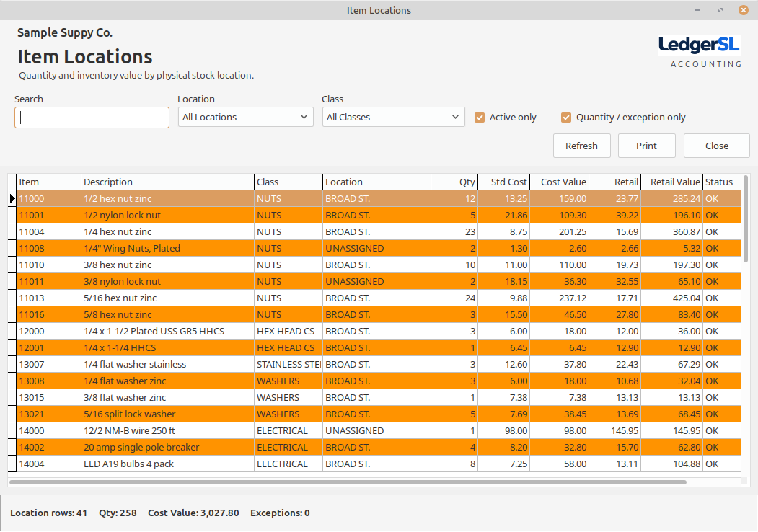Sort by the Retail Value column header
The height and width of the screenshot is (532, 758).
click(672, 182)
